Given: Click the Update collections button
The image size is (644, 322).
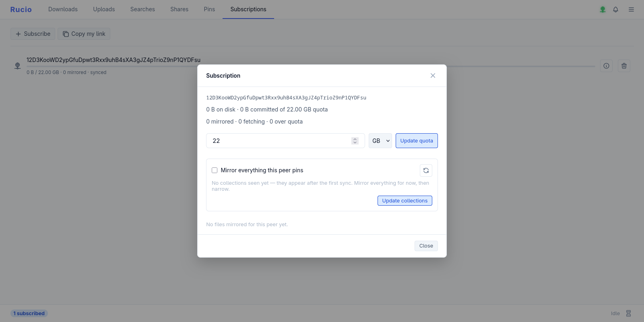Looking at the screenshot, I should 405,200.
